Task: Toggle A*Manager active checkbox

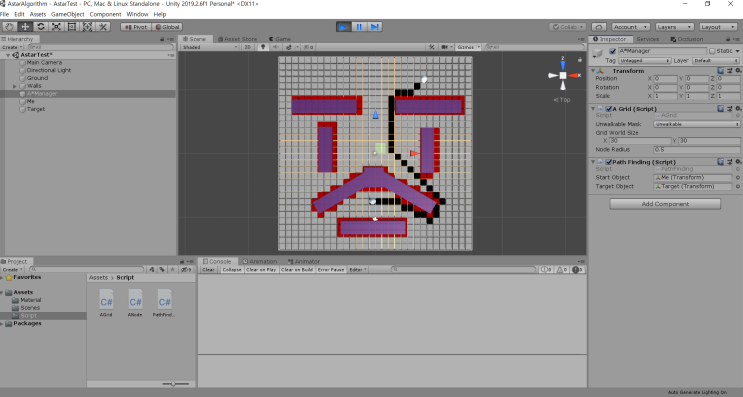Action: coord(613,51)
